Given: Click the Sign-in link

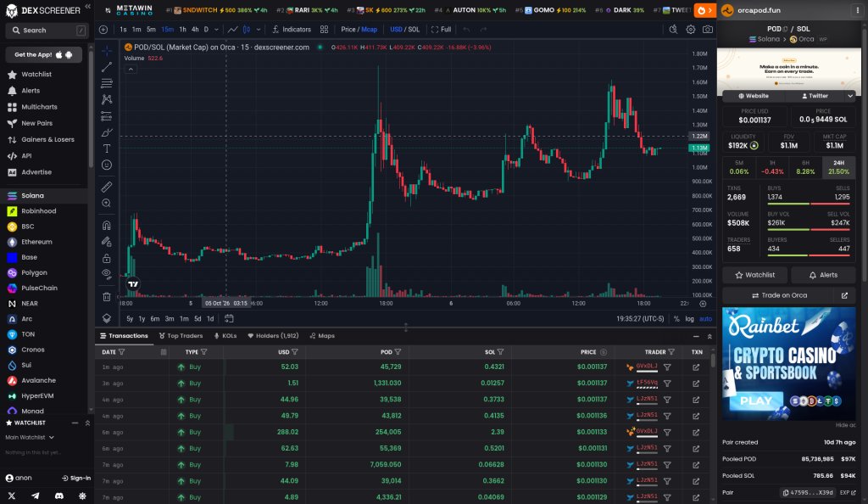Looking at the screenshot, I should 76,479.
